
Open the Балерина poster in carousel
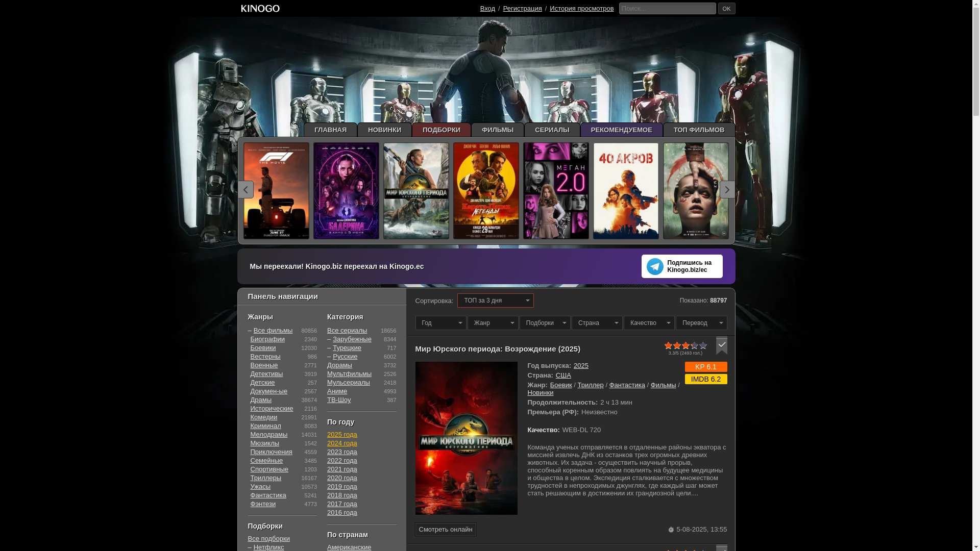click(x=346, y=191)
